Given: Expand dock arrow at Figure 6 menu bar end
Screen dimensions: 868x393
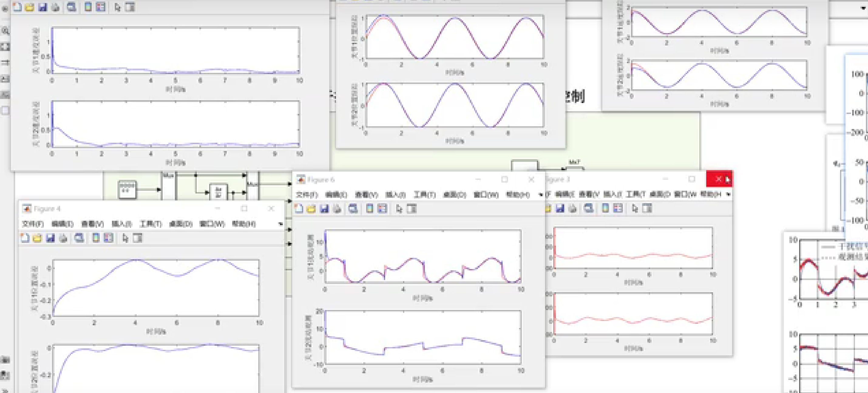Looking at the screenshot, I should point(541,195).
